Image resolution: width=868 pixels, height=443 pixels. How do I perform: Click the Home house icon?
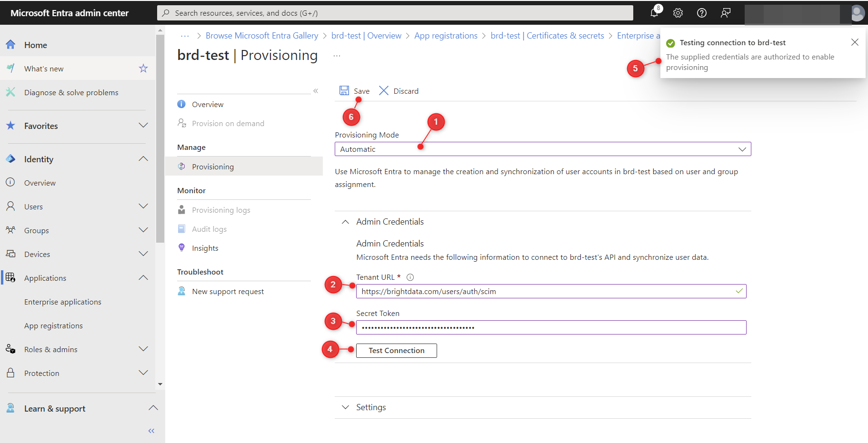click(10, 45)
